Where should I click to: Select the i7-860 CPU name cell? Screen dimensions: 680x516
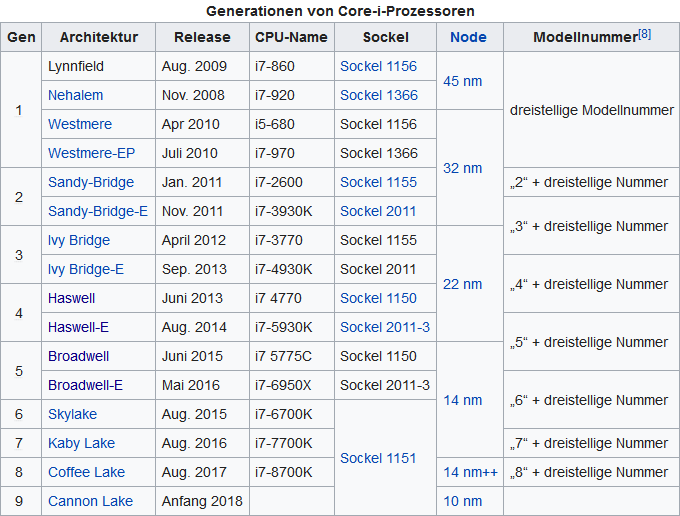tap(291, 66)
